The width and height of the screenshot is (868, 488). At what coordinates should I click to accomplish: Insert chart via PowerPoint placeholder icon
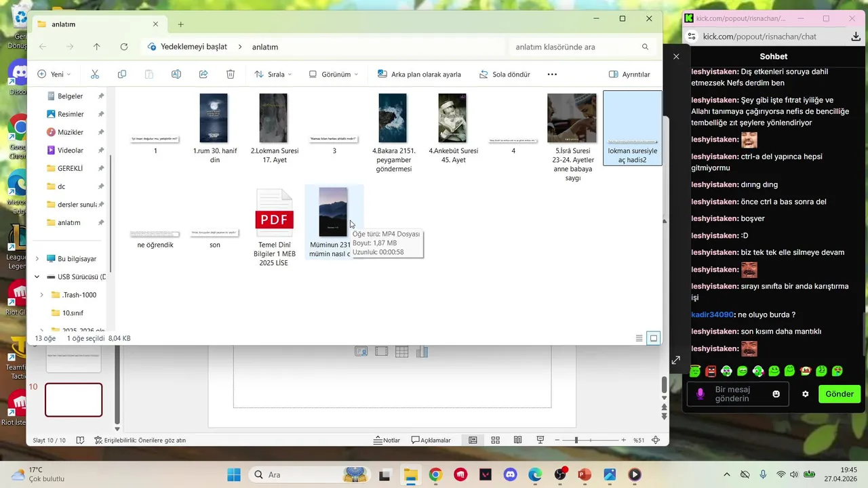[422, 352]
